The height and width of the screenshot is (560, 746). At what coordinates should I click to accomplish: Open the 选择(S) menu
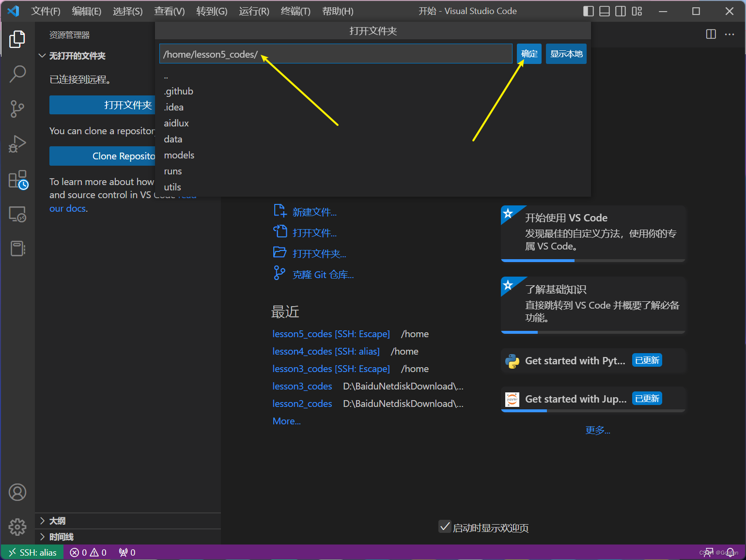128,11
